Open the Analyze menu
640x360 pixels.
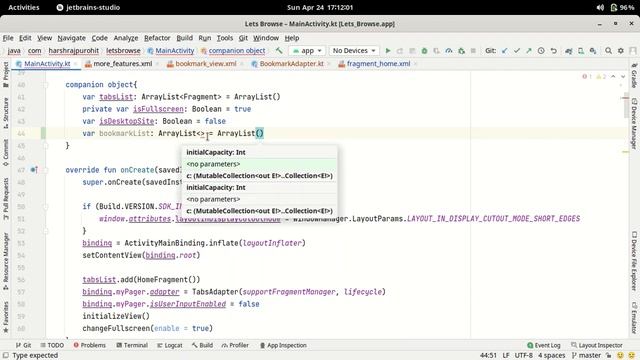tap(126, 38)
